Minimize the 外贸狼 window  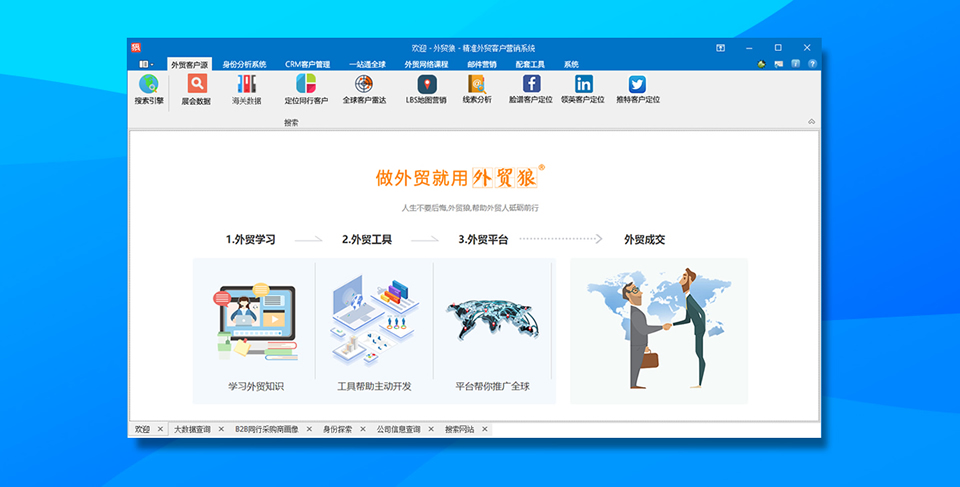tap(749, 48)
